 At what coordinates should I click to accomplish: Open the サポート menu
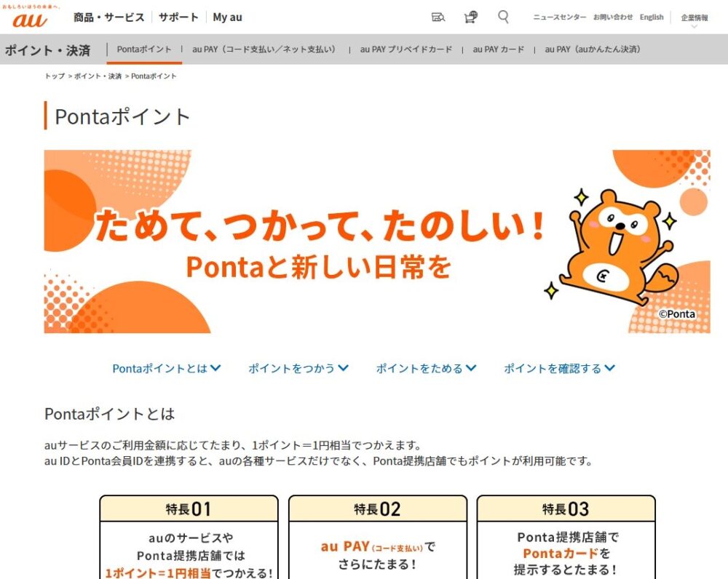pos(179,17)
